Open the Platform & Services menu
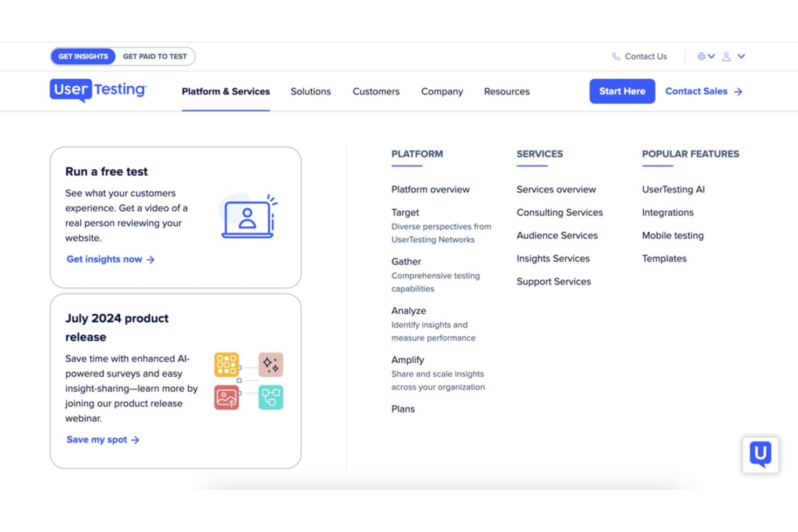This screenshot has height=532, width=798. click(225, 92)
